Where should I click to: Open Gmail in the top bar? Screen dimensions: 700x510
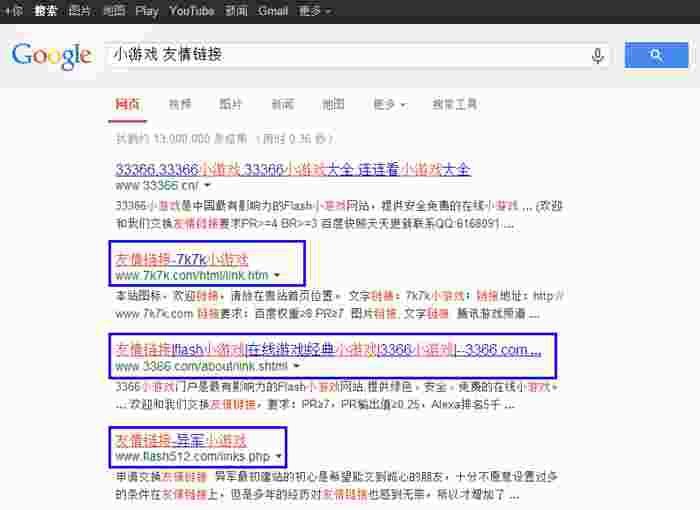(273, 11)
